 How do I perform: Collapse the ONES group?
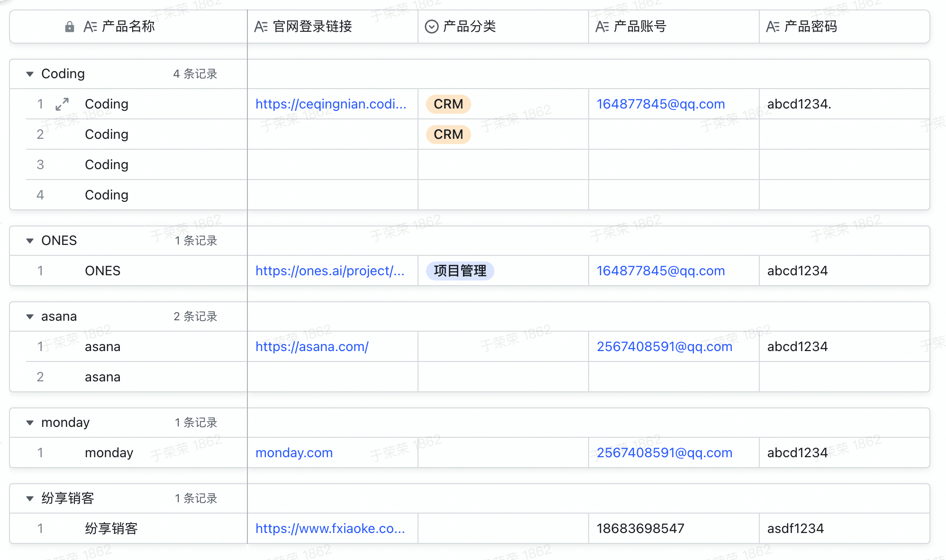[x=30, y=241]
